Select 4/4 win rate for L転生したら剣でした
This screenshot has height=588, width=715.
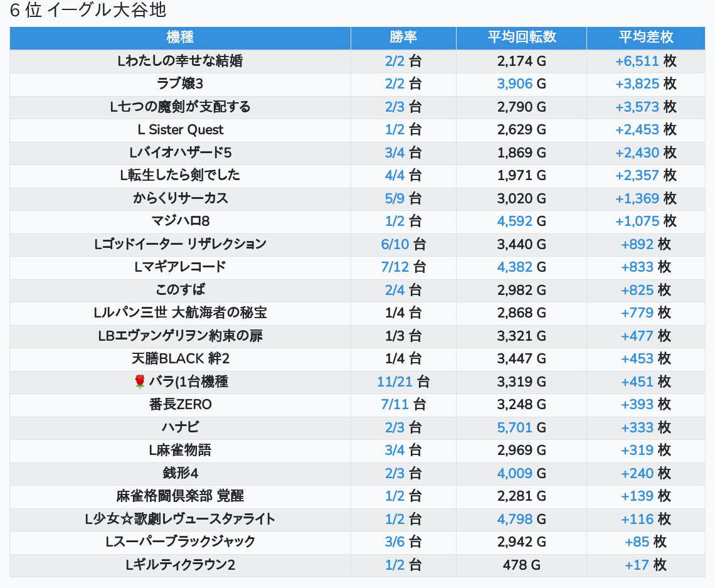pos(395,175)
